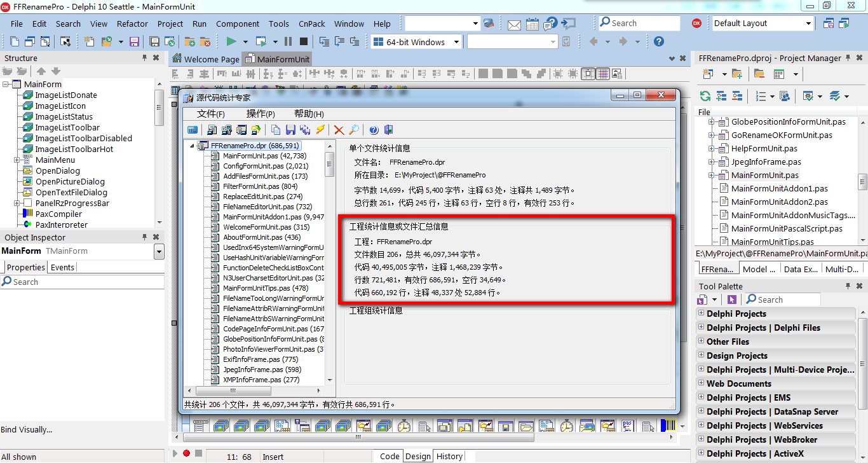This screenshot has width=868, height=463.
Task: Run the project with the green play icon
Action: pos(231,41)
